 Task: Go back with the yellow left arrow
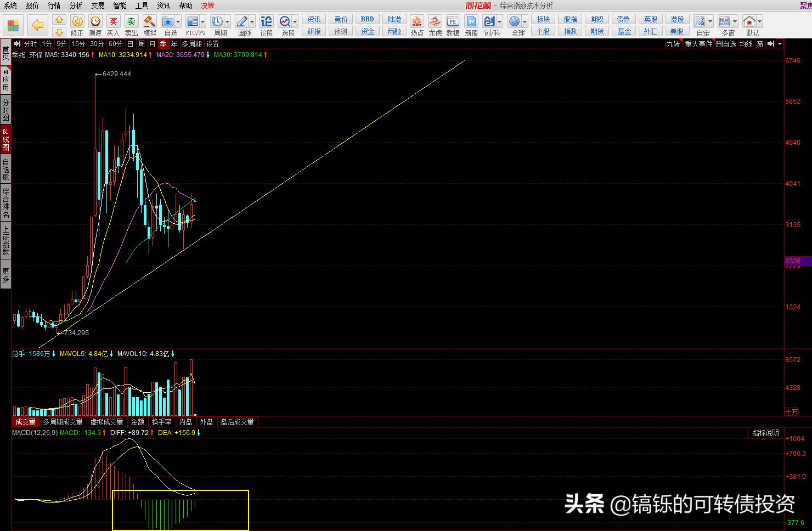37,25
